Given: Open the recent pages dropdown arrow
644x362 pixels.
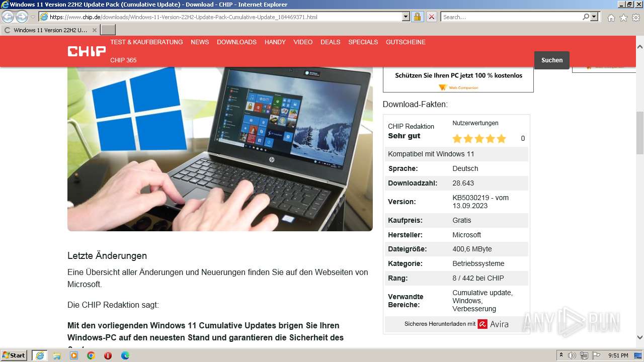Looking at the screenshot, I should point(33,17).
